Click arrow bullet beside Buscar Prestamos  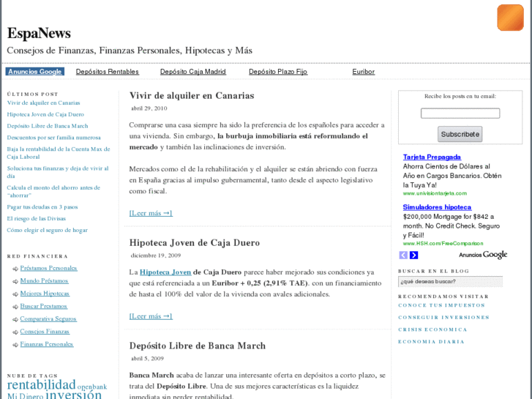(15, 307)
